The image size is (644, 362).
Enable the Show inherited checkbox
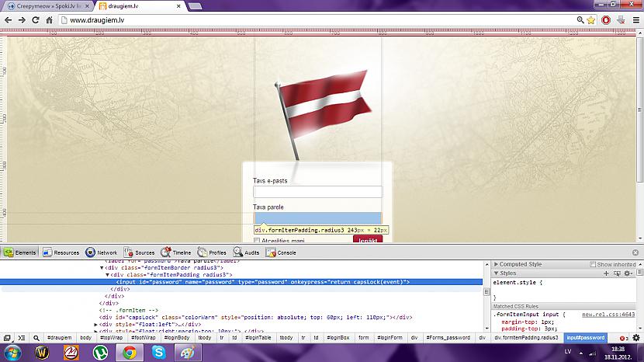tap(592, 264)
